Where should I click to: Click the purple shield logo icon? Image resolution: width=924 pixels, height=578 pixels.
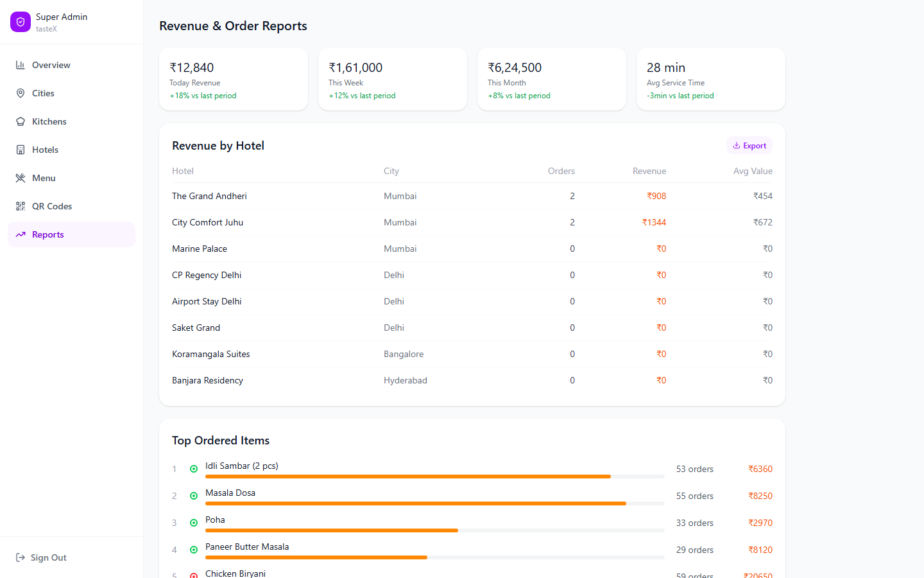tap(21, 22)
